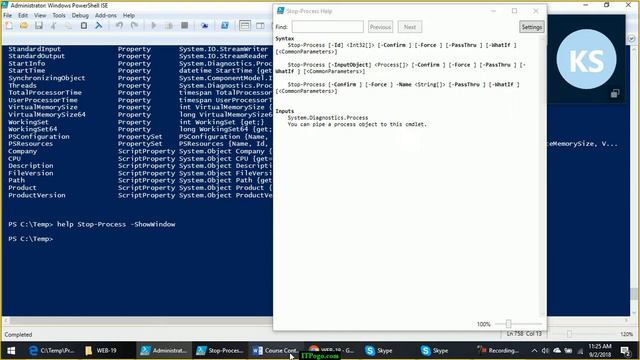Click the 'StandardInput' row in console
The height and width of the screenshot is (360, 640).
pyautogui.click(x=140, y=49)
